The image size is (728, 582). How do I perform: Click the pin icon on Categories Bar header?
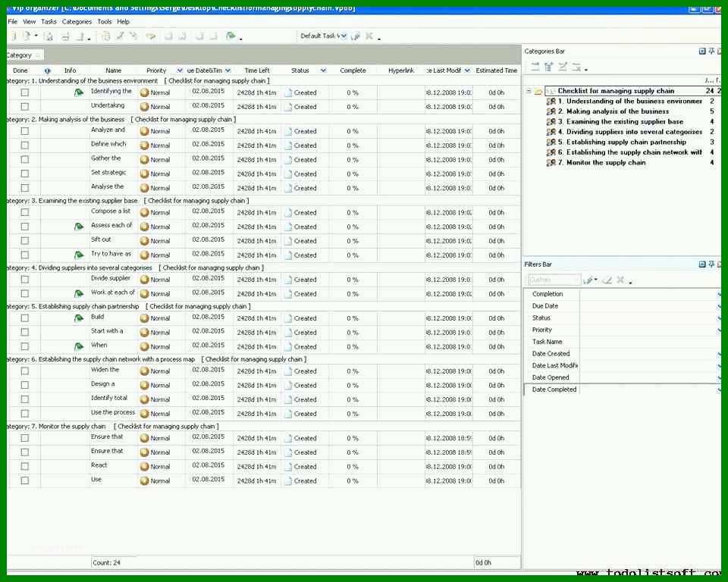pos(711,51)
